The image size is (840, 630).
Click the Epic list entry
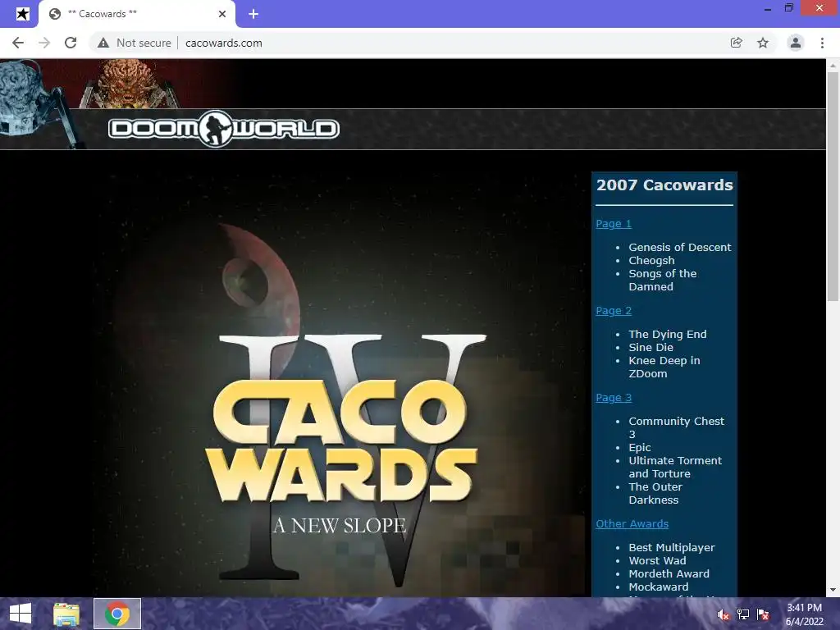(640, 447)
